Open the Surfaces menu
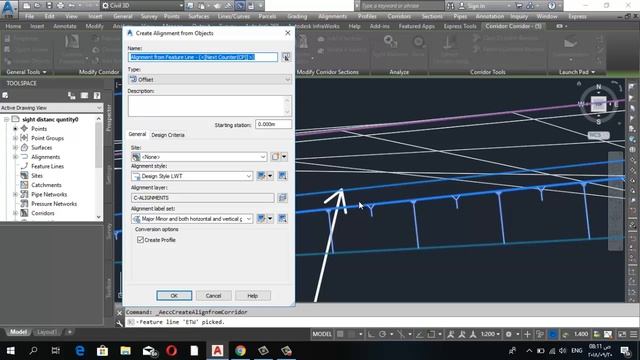Viewport: 640px width, 360px height. coord(198,16)
